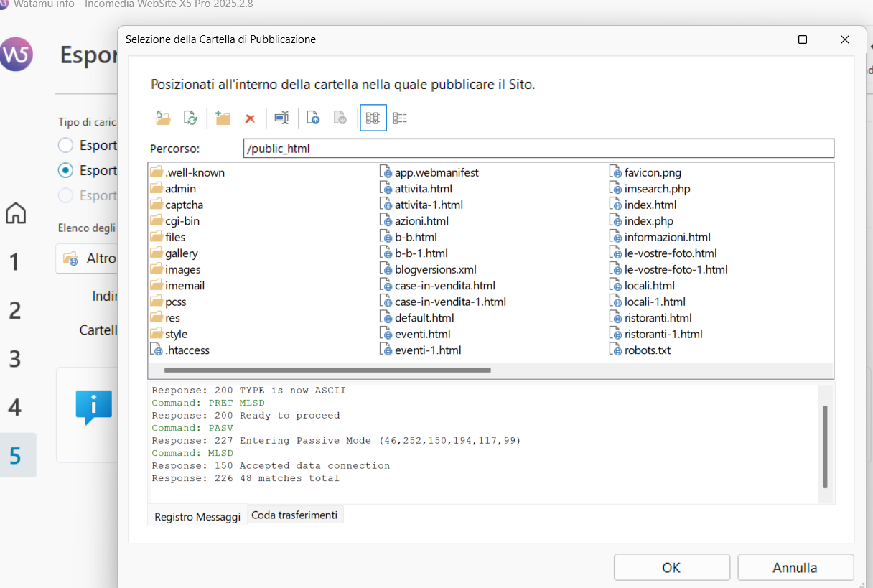
Task: Select file 'locali-1.html'
Action: coord(655,302)
